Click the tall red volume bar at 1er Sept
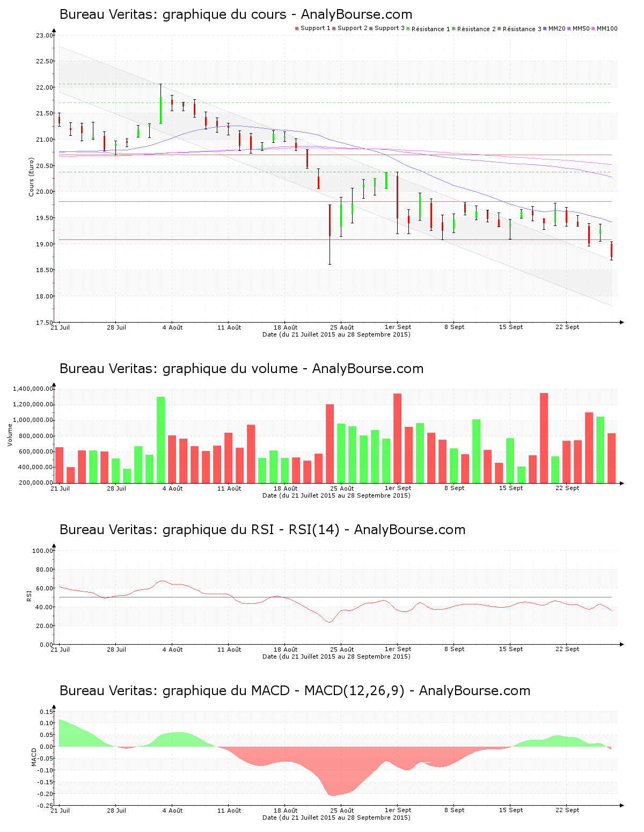Screen dimensions: 644x832 point(398,438)
